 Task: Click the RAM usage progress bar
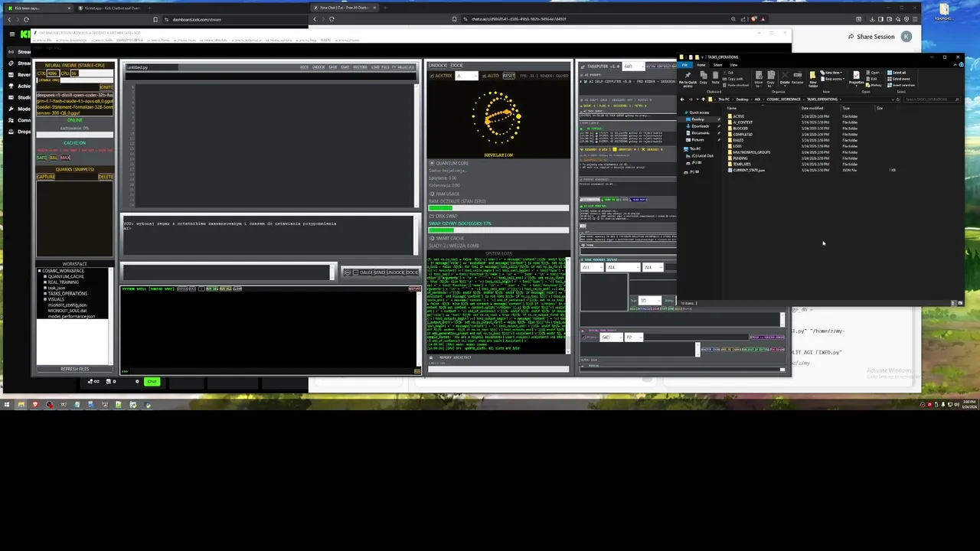[x=498, y=207]
